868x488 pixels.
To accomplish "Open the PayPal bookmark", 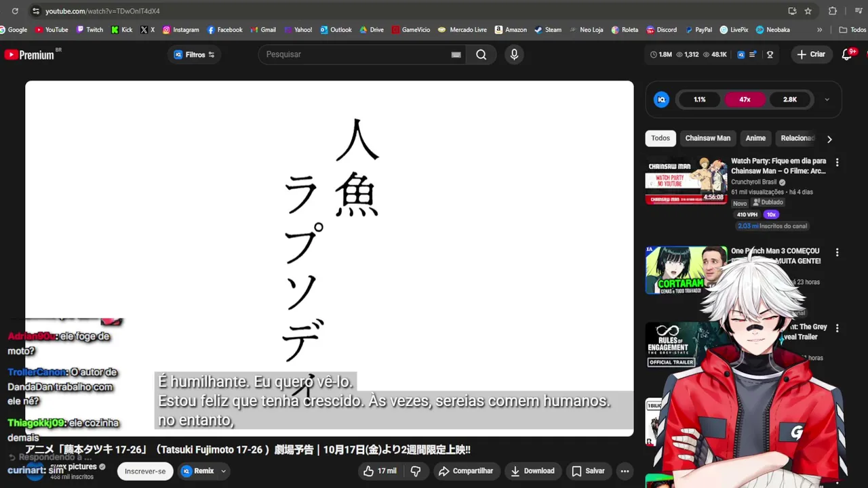I will (x=698, y=30).
